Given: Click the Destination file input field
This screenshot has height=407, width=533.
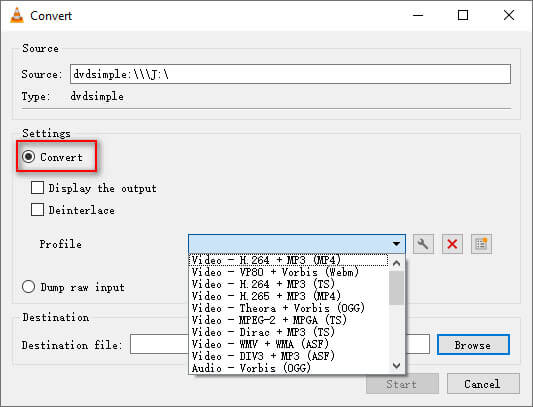Looking at the screenshot, I should pyautogui.click(x=280, y=345).
